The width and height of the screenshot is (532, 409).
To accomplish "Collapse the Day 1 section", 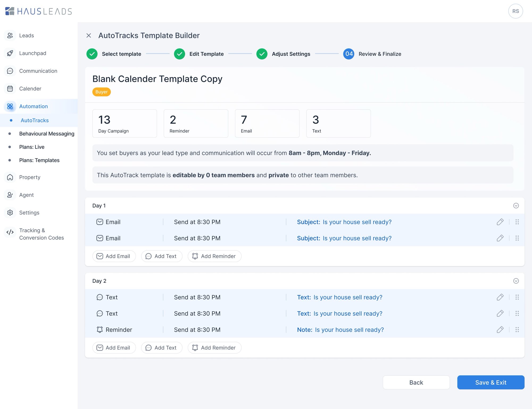I will tap(516, 206).
